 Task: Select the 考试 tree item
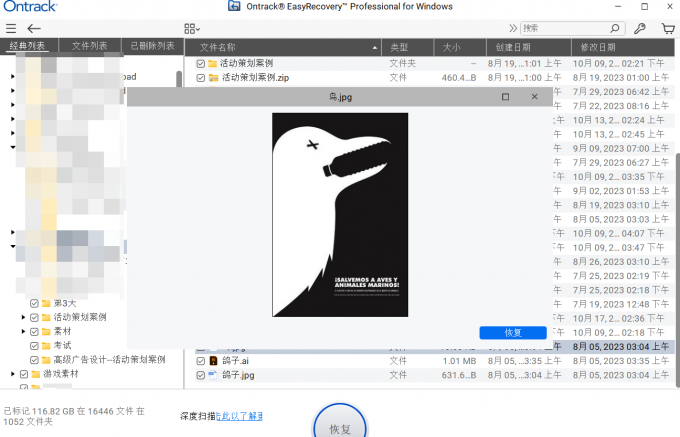pos(62,346)
